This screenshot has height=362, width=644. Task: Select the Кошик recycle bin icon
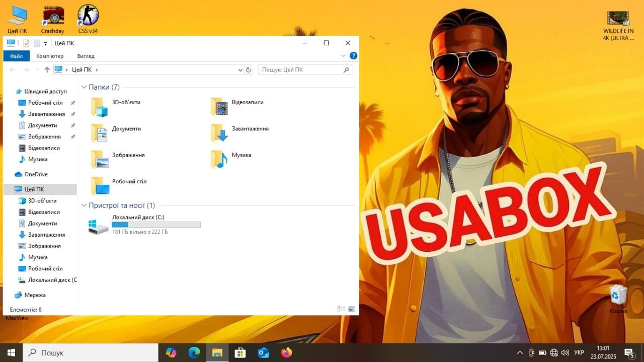click(x=618, y=299)
